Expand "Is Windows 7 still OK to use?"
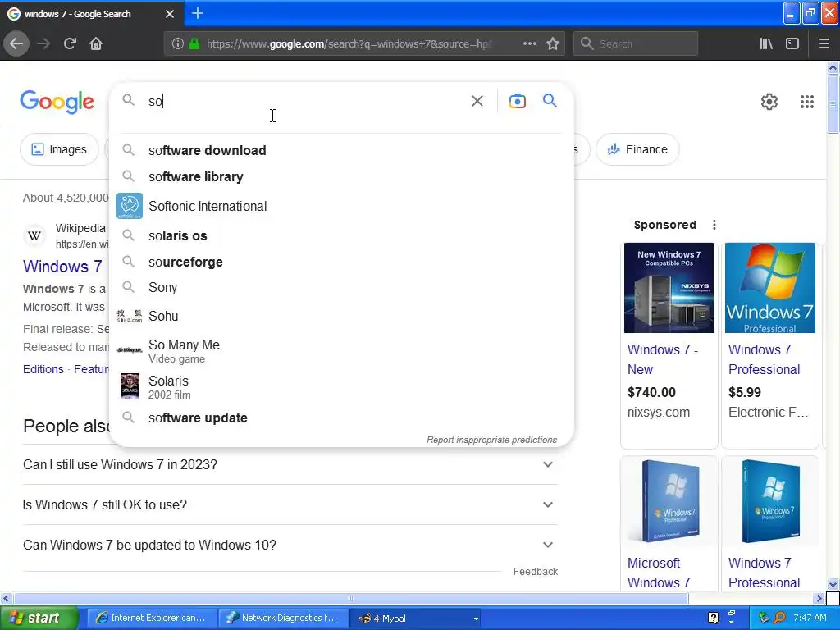Viewport: 840px width, 630px height. (290, 504)
